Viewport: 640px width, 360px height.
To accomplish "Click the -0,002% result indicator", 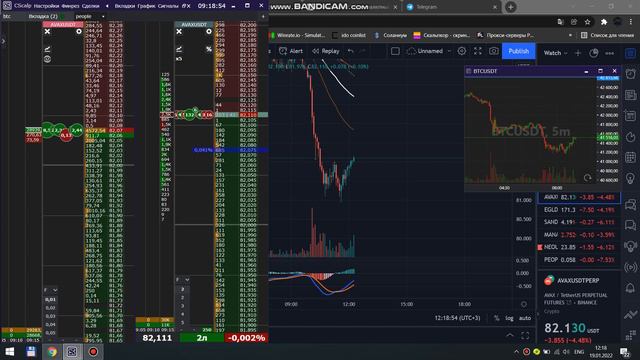I will 247,338.
